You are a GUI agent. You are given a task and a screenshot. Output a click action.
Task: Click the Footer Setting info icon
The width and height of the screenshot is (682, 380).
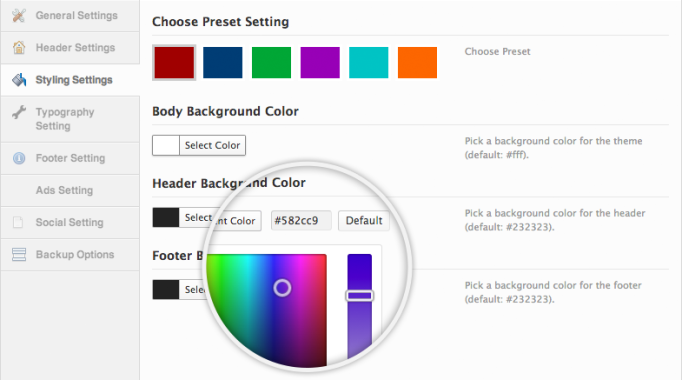click(19, 158)
